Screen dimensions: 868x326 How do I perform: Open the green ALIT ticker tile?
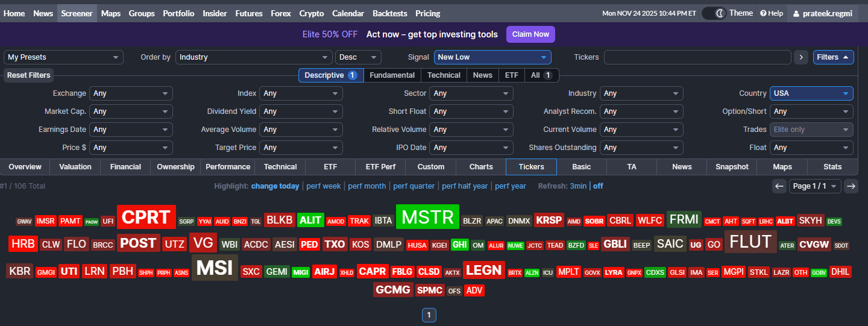coord(310,221)
